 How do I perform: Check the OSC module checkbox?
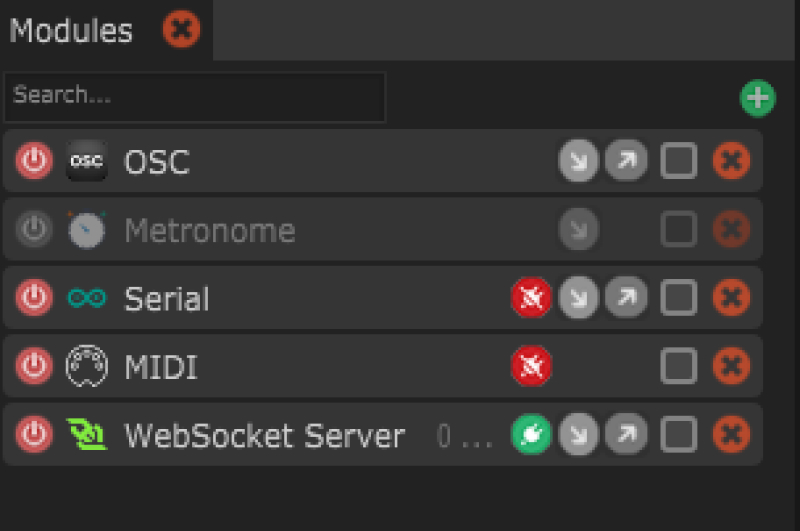pyautogui.click(x=679, y=161)
